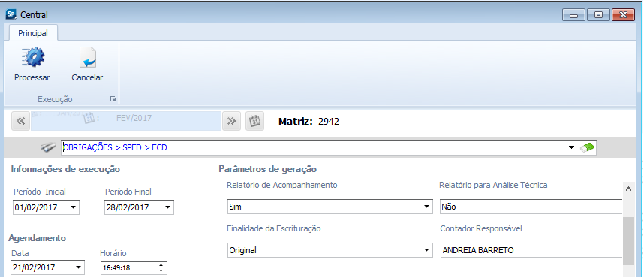Run the Processar gear icon

click(x=32, y=57)
